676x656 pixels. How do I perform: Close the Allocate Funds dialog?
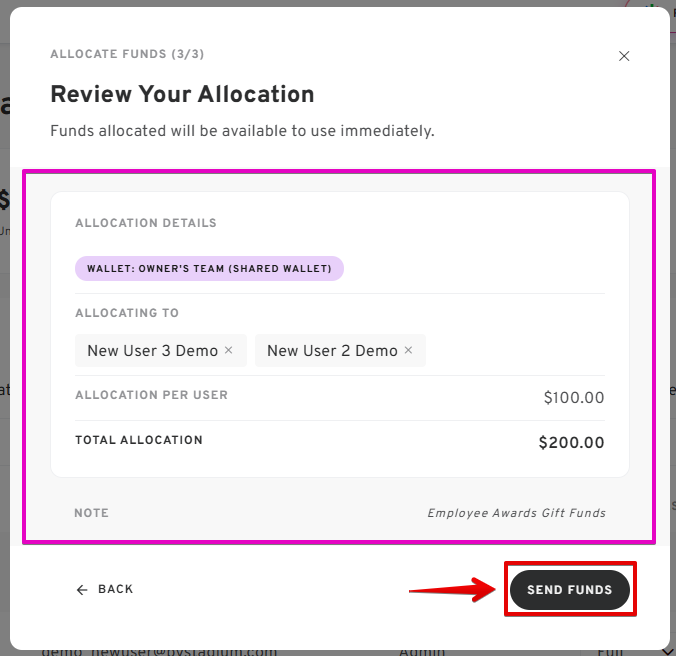624,56
